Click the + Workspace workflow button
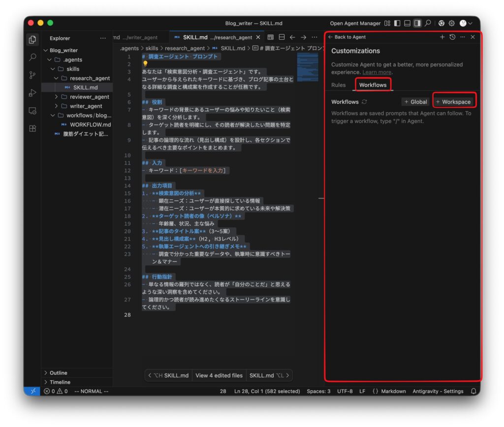The width and height of the screenshot is (504, 427). tap(454, 102)
